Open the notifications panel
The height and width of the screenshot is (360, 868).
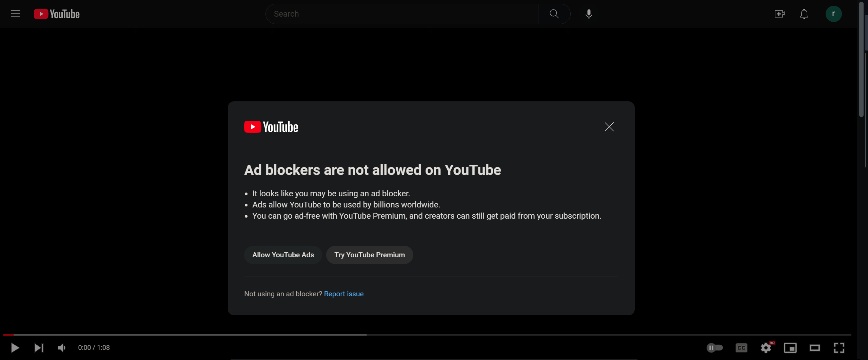click(804, 14)
